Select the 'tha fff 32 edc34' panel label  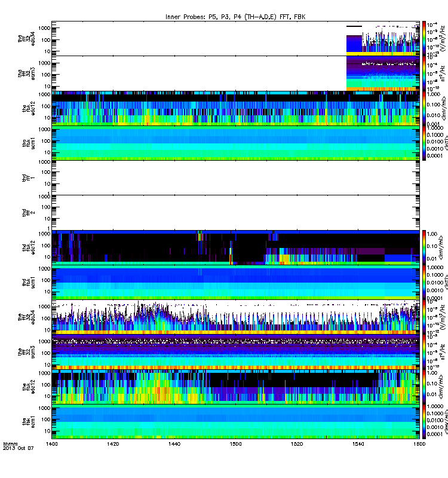(x=26, y=39)
